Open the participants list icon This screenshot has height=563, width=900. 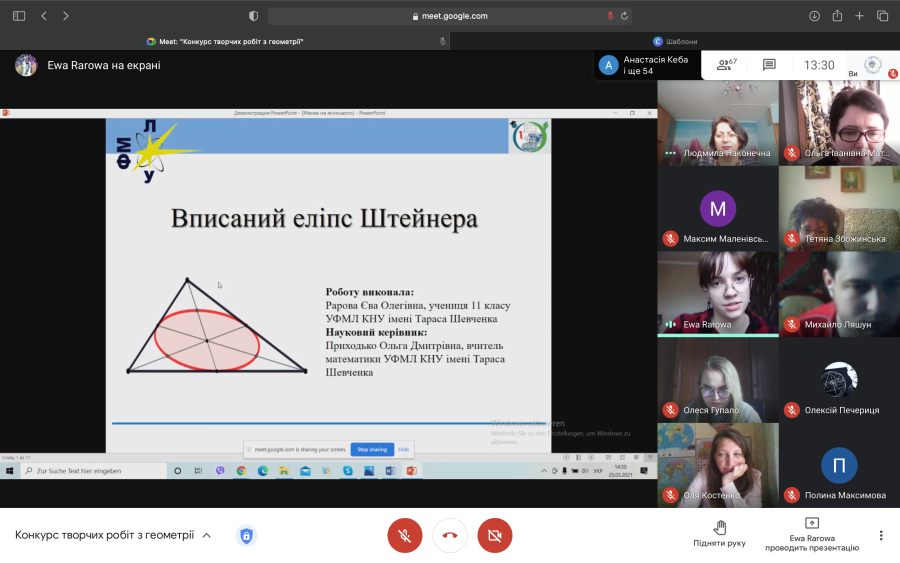pyautogui.click(x=726, y=65)
